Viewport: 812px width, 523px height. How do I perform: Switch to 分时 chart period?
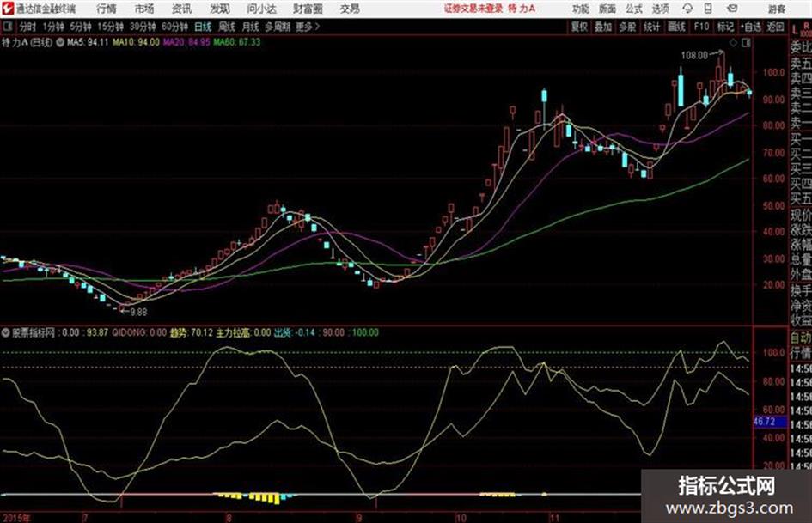pos(28,27)
